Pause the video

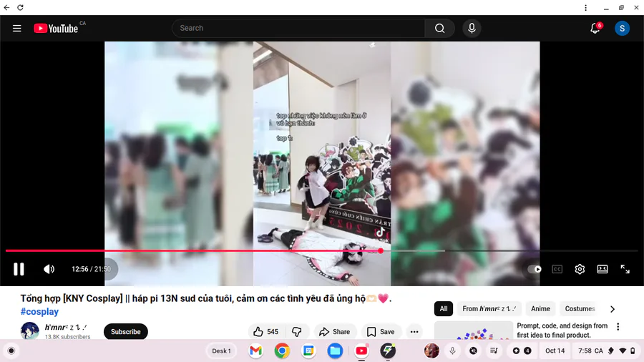pos(19,269)
